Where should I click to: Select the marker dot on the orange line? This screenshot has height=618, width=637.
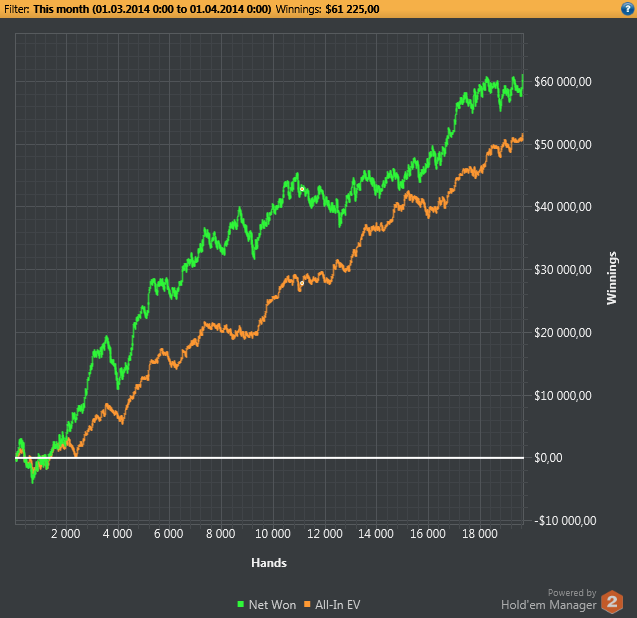point(302,283)
